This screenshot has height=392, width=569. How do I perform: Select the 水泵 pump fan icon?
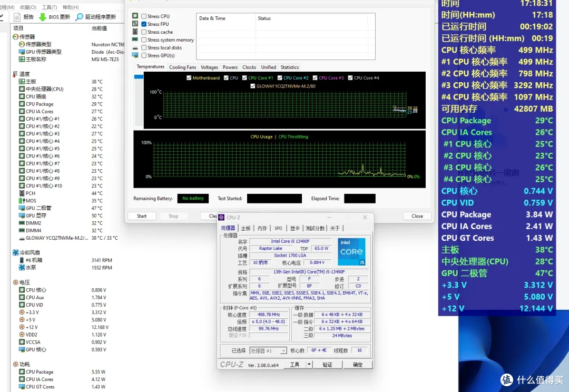point(22,268)
